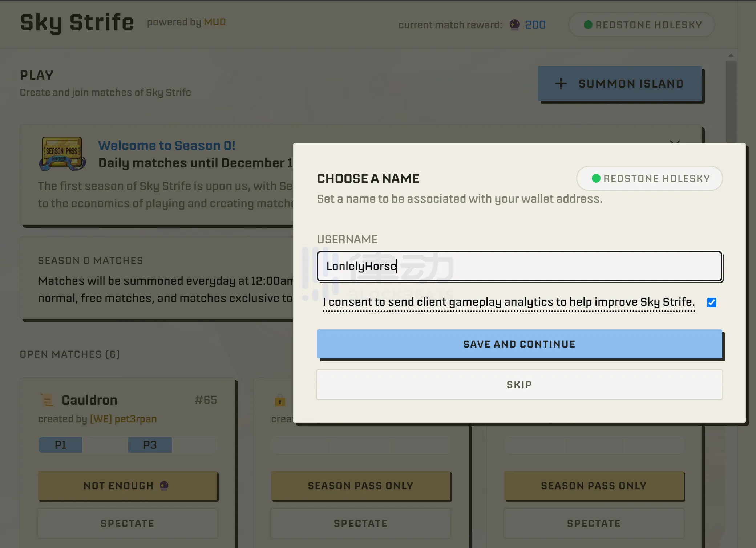The height and width of the screenshot is (548, 756).
Task: Click the Save and Continue button
Action: click(519, 344)
